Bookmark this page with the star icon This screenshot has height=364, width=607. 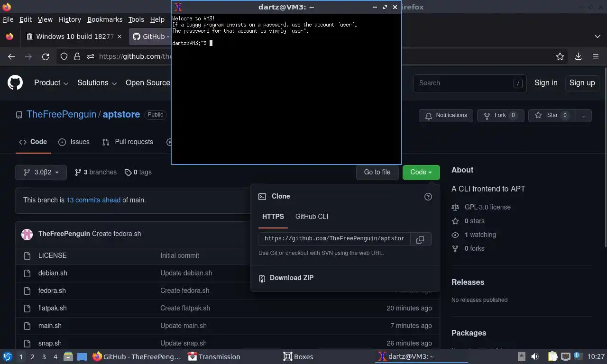560,56
